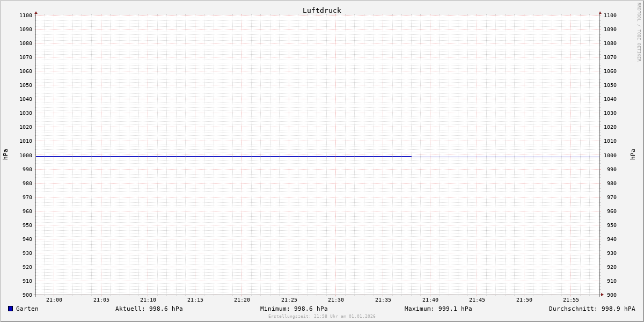Image resolution: width=644 pixels, height=322 pixels.
Task: Click the 1100 label on right axis
Action: tap(610, 16)
